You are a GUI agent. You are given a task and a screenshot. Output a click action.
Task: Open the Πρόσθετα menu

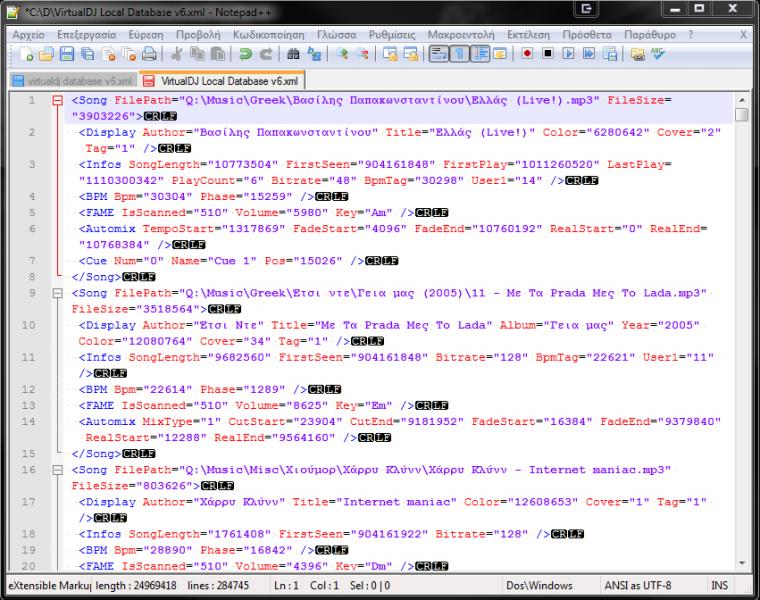(587, 35)
